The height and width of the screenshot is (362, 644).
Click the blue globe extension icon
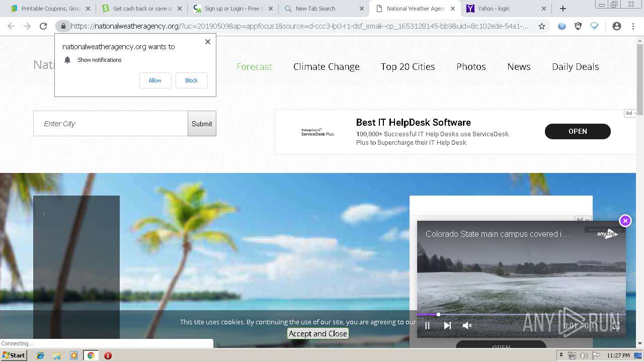tap(562, 26)
